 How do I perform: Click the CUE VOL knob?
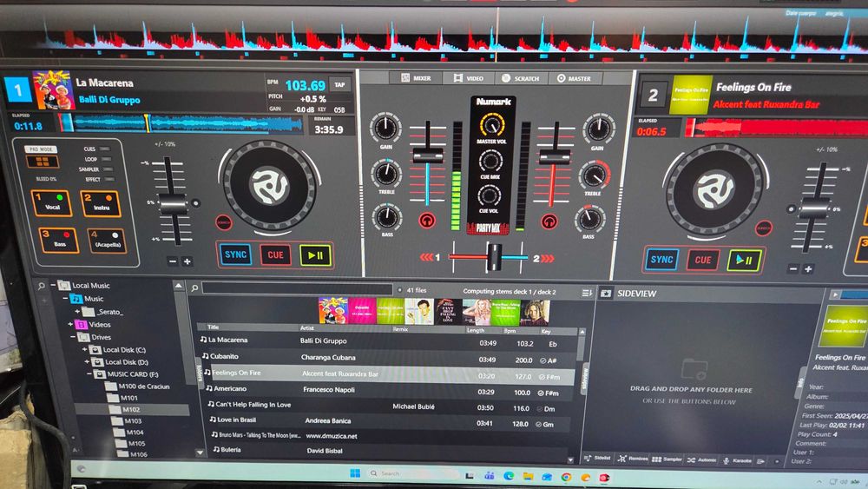coord(489,195)
